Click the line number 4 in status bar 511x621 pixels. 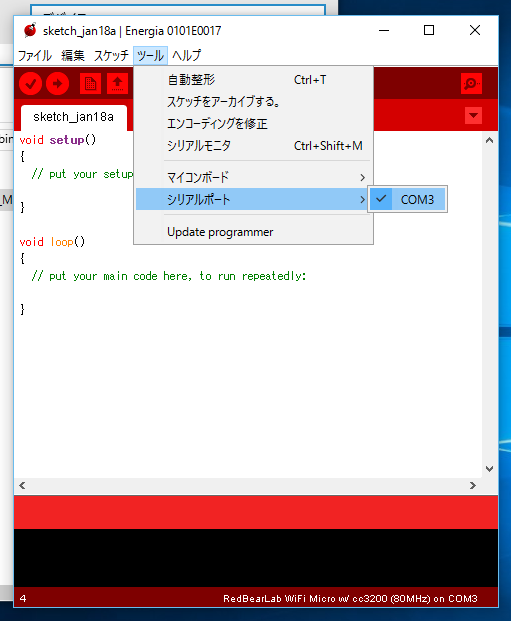(23, 598)
